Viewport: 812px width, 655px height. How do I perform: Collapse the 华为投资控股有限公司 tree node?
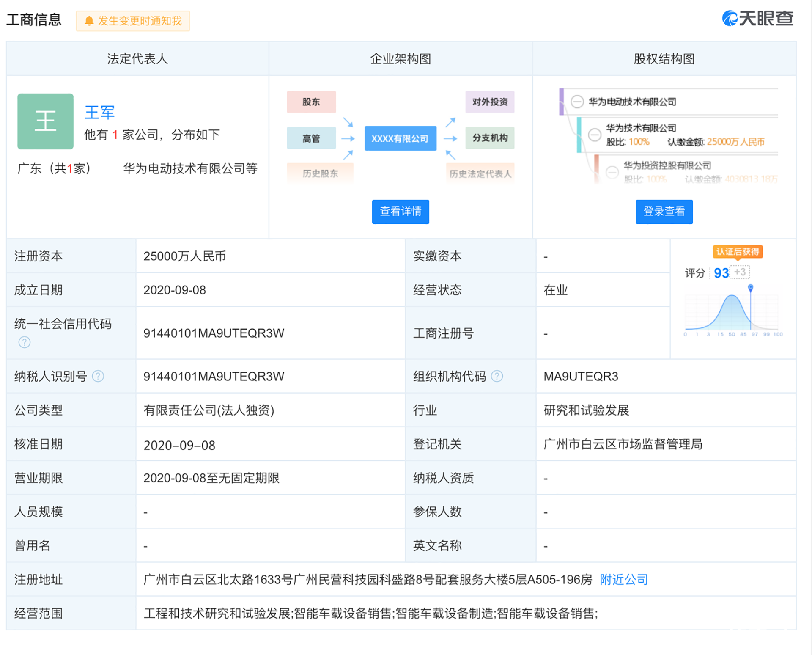(x=612, y=172)
